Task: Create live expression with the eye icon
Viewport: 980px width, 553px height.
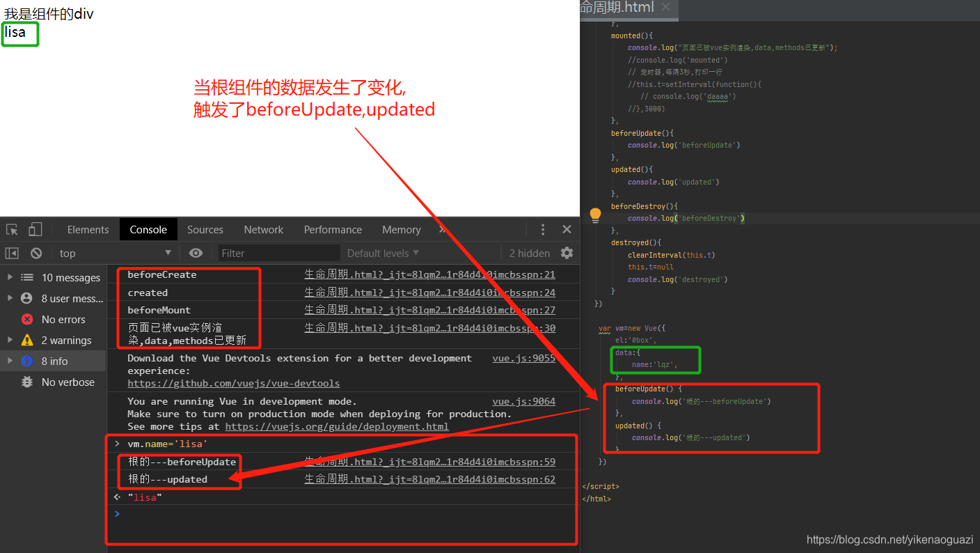Action: point(196,254)
